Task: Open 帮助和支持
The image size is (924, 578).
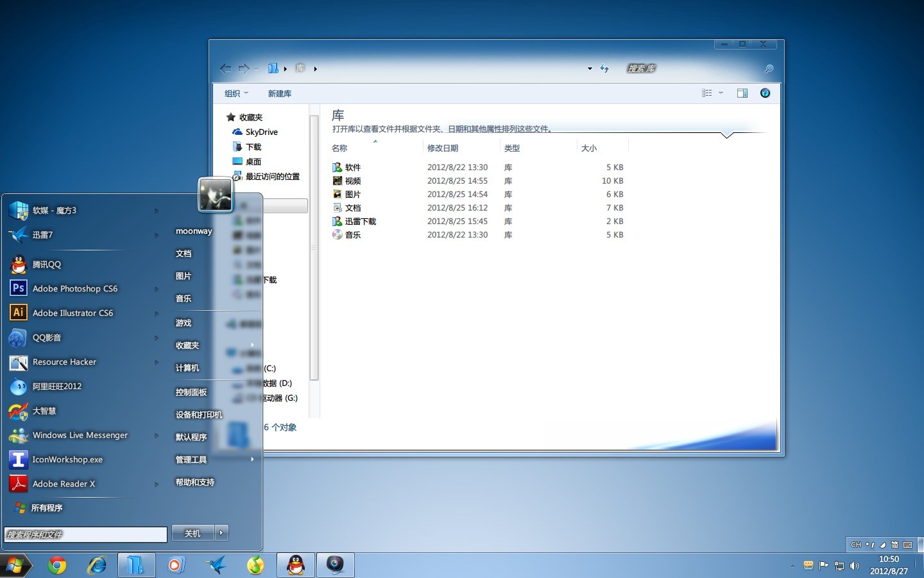Action: [195, 482]
